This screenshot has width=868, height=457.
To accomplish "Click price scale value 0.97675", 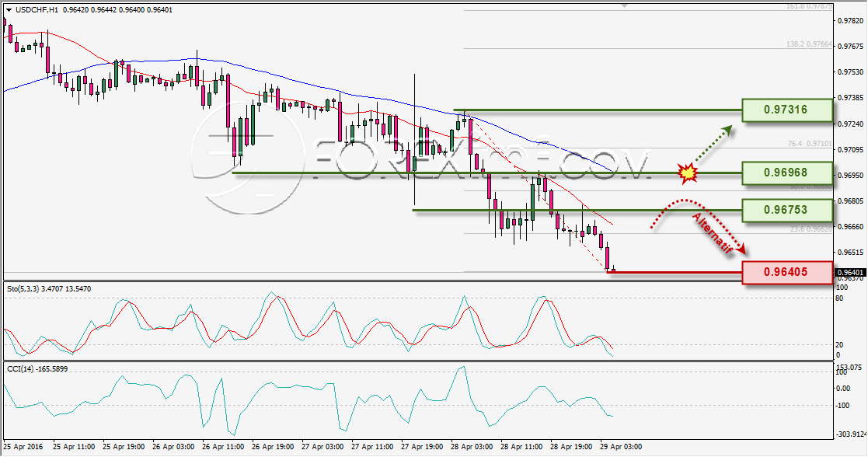I will pos(850,46).
